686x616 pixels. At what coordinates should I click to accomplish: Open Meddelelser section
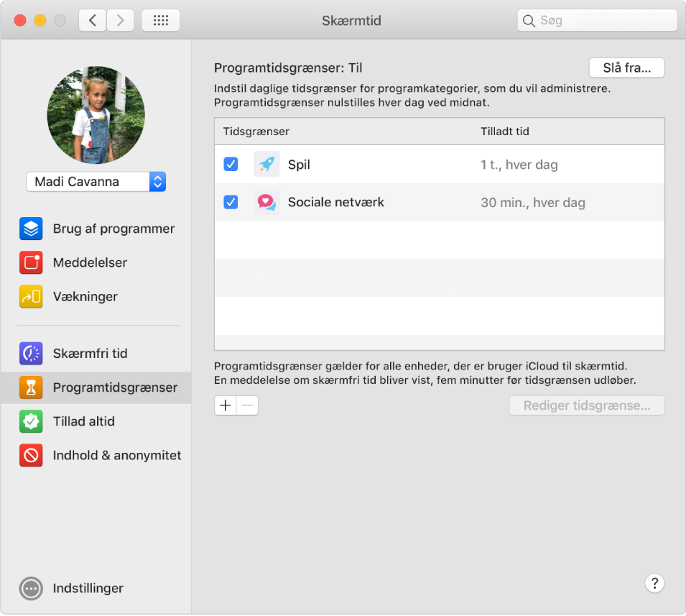tap(96, 262)
